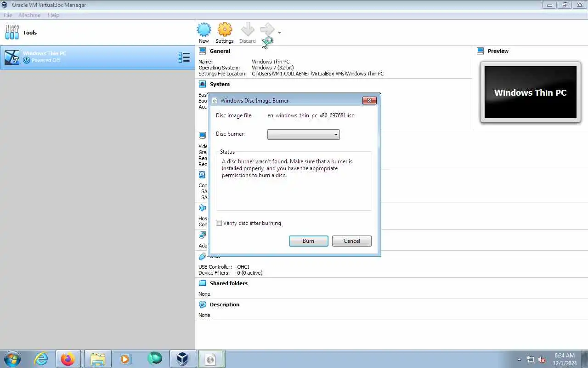Open the Windows Thin PC machine tools menu icon

[184, 57]
